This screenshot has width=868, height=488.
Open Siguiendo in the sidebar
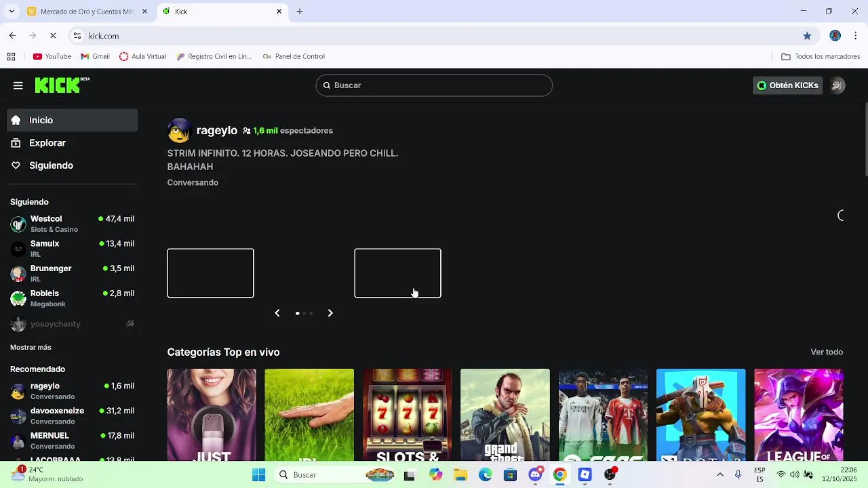click(73, 165)
